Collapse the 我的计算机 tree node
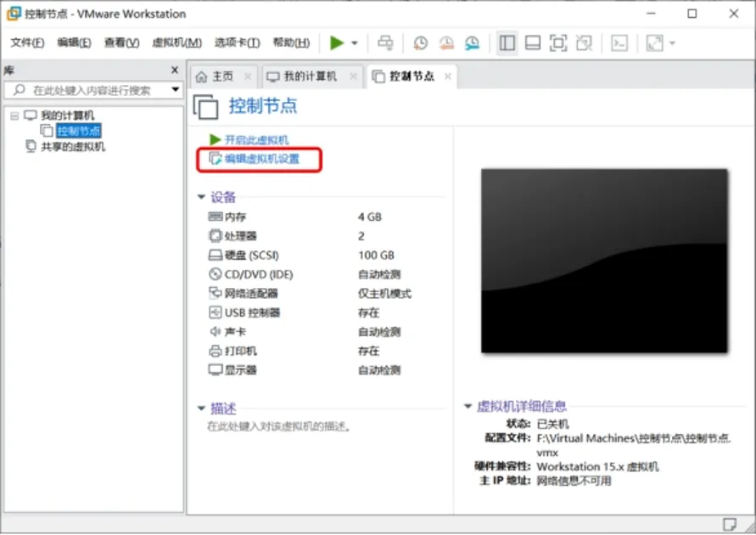The height and width of the screenshot is (535, 756). point(14,115)
